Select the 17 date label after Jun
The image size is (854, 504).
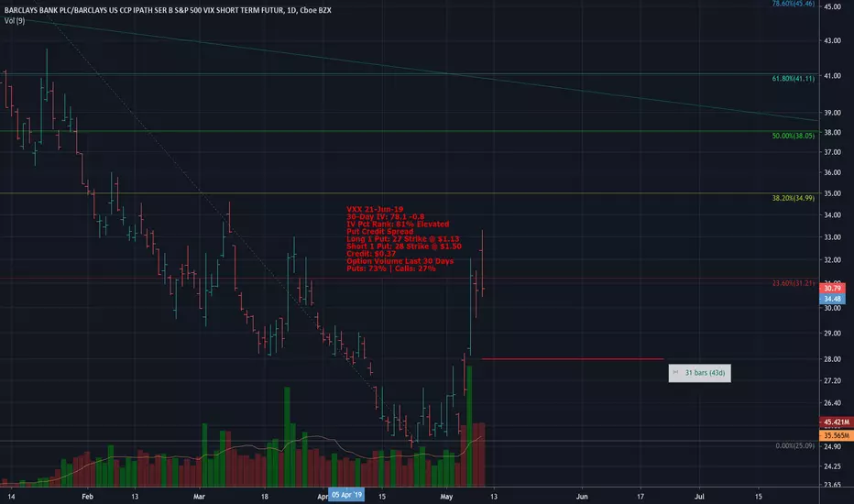click(x=640, y=497)
